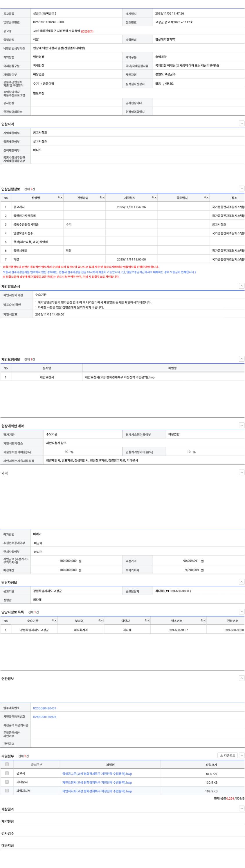Collapse the 입찰자격 section with its chevron
The height and width of the screenshot is (868, 245).
(x=241, y=124)
